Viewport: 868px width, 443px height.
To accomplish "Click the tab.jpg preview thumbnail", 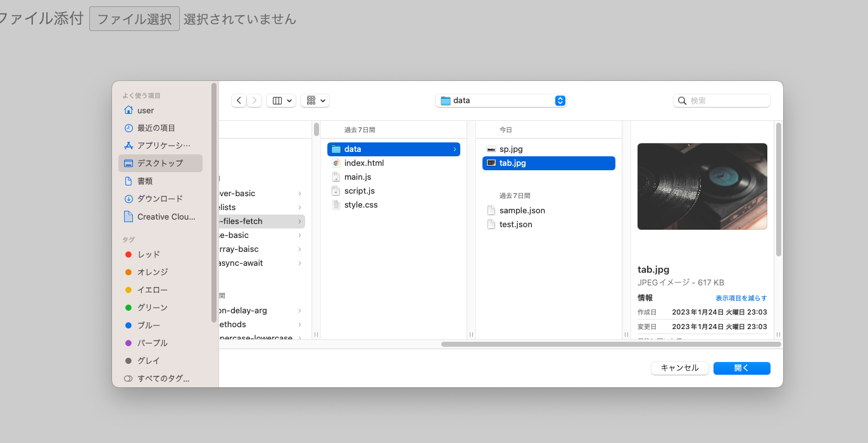I will pos(701,186).
